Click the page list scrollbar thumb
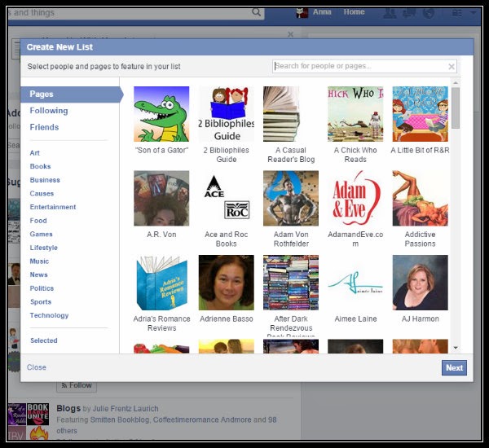 point(456,108)
